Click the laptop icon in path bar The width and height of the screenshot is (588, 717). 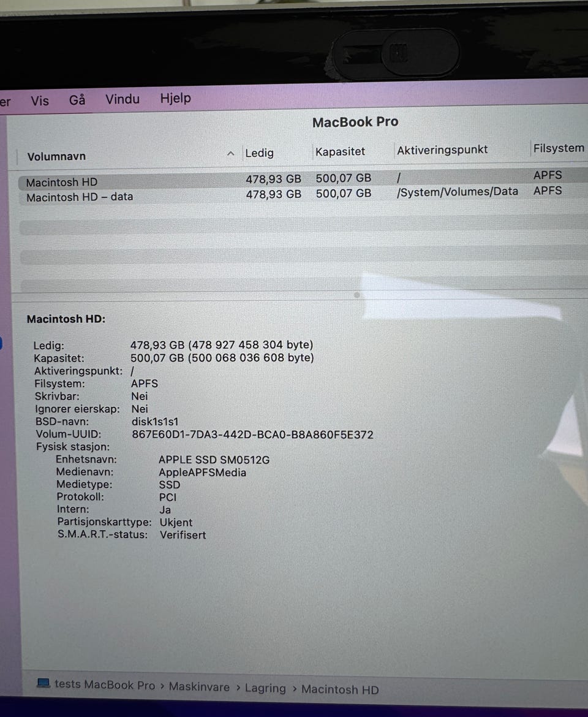coord(43,683)
